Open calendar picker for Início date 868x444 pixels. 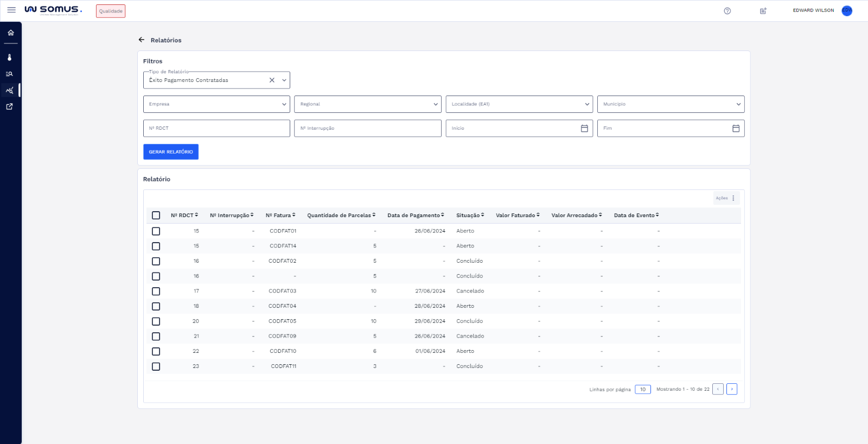pos(584,129)
